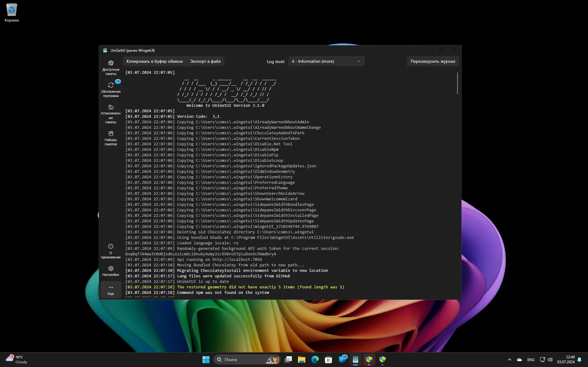Image resolution: width=588 pixels, height=367 pixels.
Task: Click the 'Copying ...\DisableNpm' log line
Action: point(202,149)
